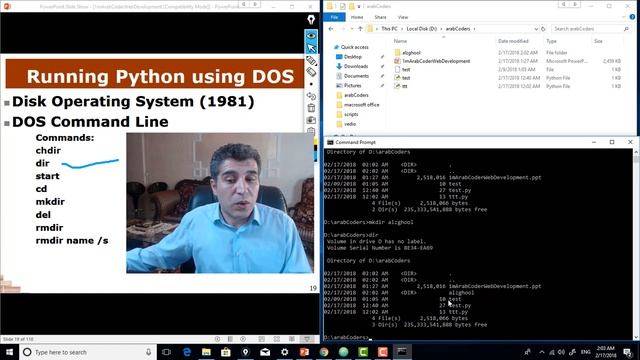Open Google Chrome from the taskbar
The height and width of the screenshot is (360, 640).
click(324, 352)
